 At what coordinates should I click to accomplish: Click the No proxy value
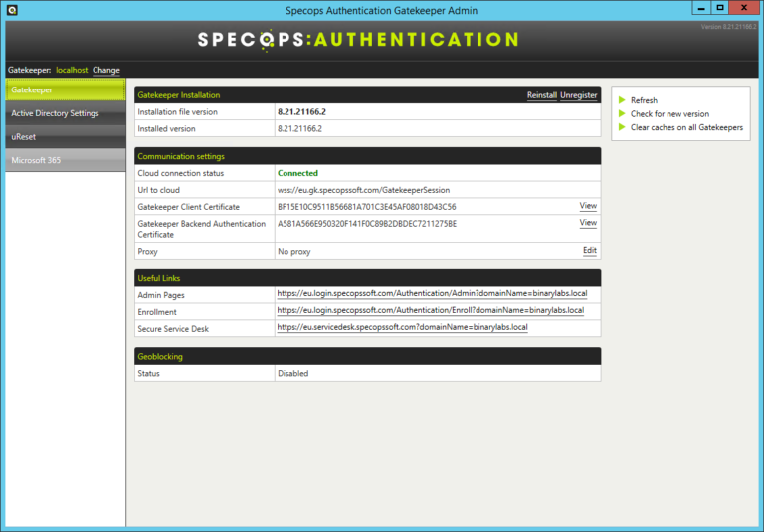point(293,252)
